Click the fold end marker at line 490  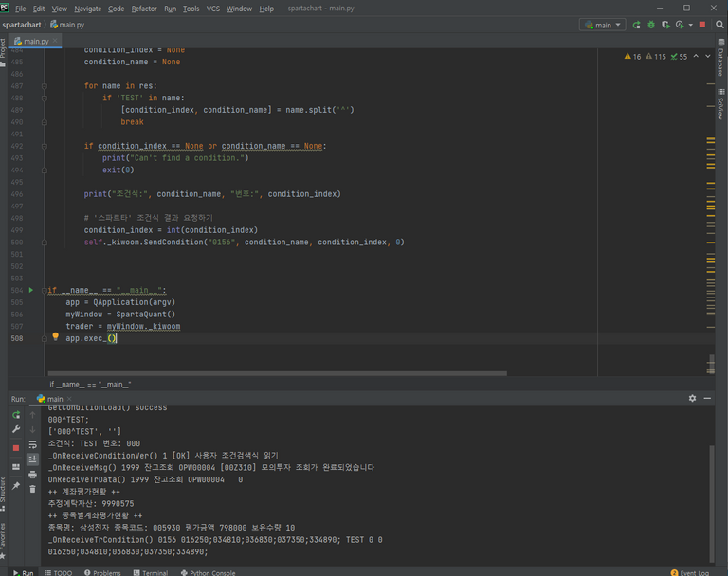(x=45, y=122)
